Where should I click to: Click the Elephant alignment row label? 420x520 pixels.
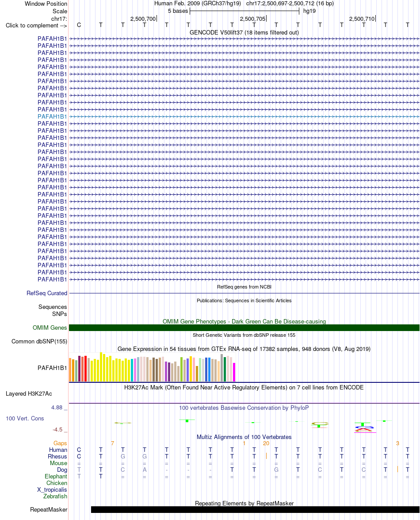[56, 476]
